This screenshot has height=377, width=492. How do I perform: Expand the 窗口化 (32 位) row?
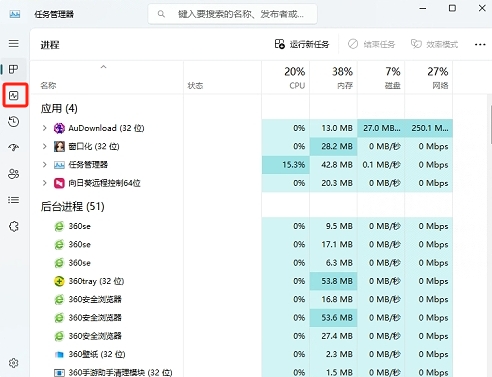[44, 146]
